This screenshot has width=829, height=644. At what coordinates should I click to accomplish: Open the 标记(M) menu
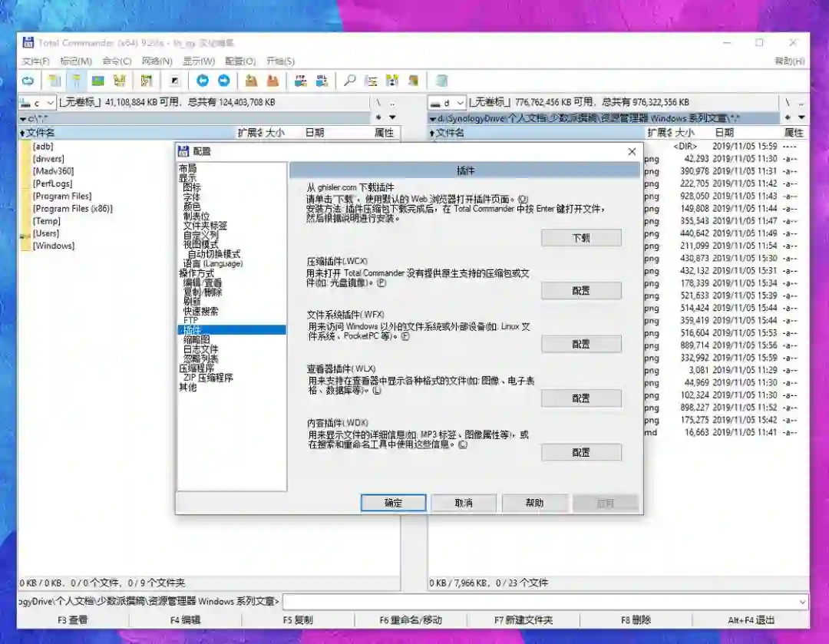[75, 61]
